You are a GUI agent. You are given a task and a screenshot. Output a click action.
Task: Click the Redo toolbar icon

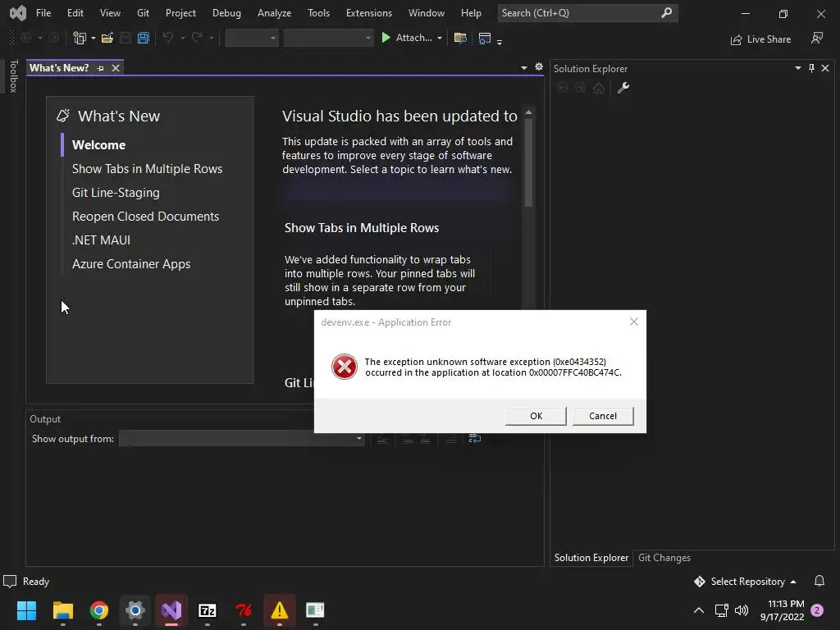point(197,38)
